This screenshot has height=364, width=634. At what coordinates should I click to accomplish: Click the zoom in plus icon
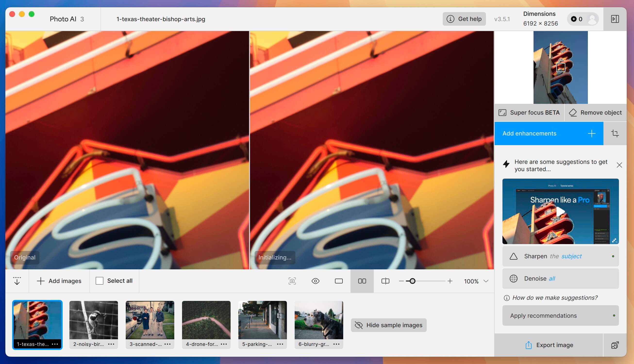tap(450, 281)
